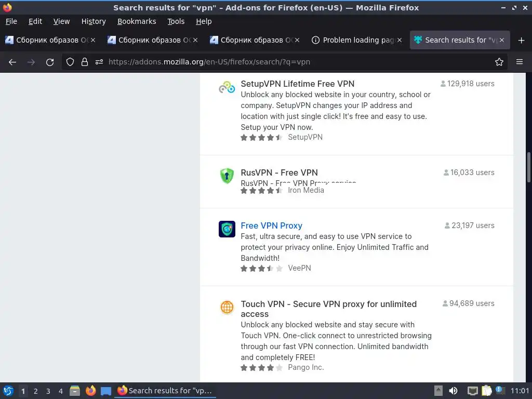532x399 pixels.
Task: Open the History menu
Action: point(94,21)
